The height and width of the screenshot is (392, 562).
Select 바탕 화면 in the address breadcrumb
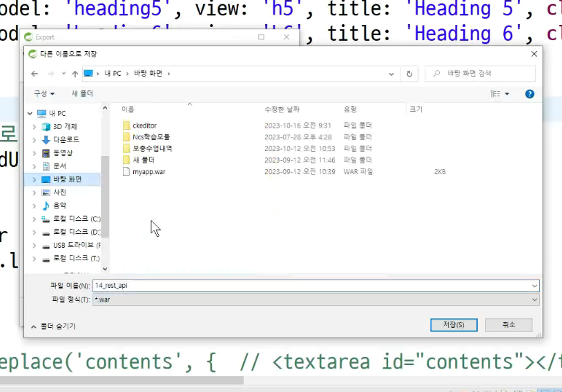click(148, 73)
